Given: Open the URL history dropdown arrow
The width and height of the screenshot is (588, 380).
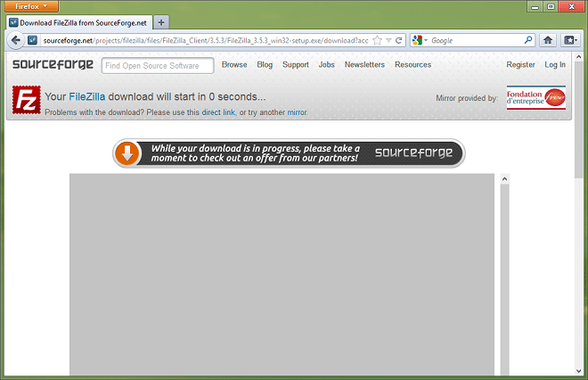Looking at the screenshot, I should pos(388,40).
